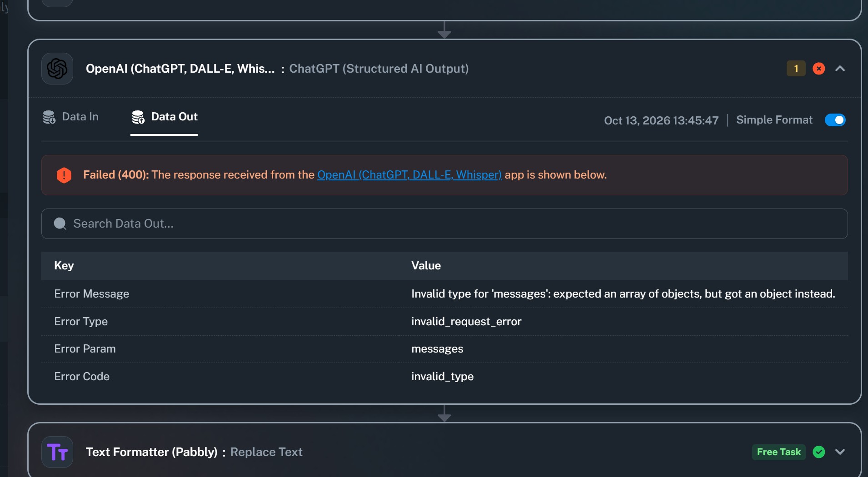This screenshot has width=868, height=477.
Task: Click the Error Type key
Action: pos(81,322)
